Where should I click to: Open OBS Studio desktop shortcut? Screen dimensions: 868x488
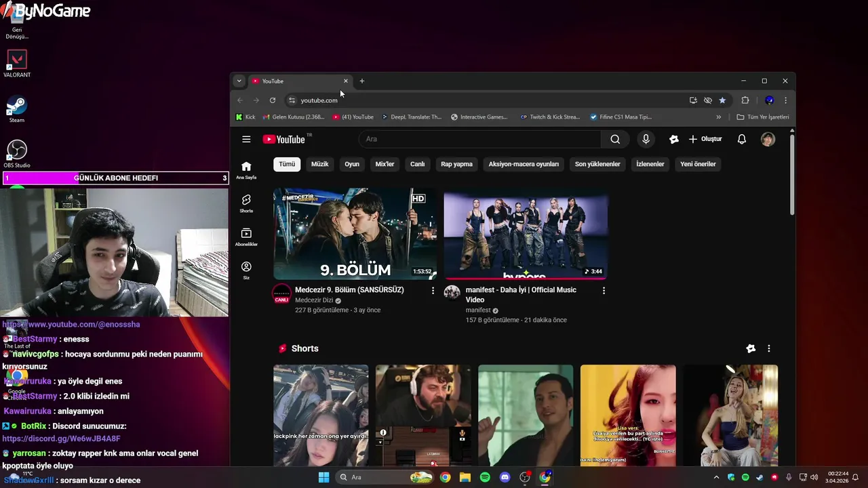(17, 154)
